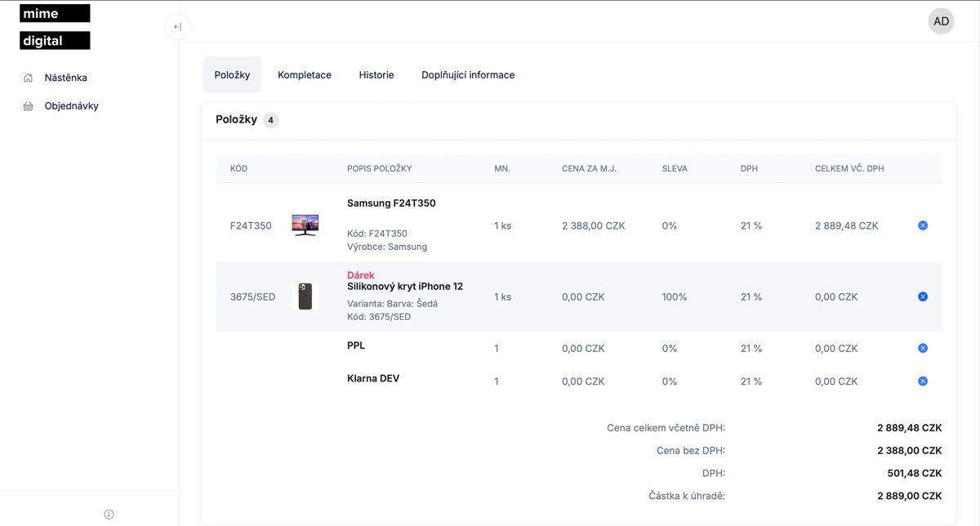Click the Samsung monitor thumbnail
980x526 pixels.
pos(305,225)
